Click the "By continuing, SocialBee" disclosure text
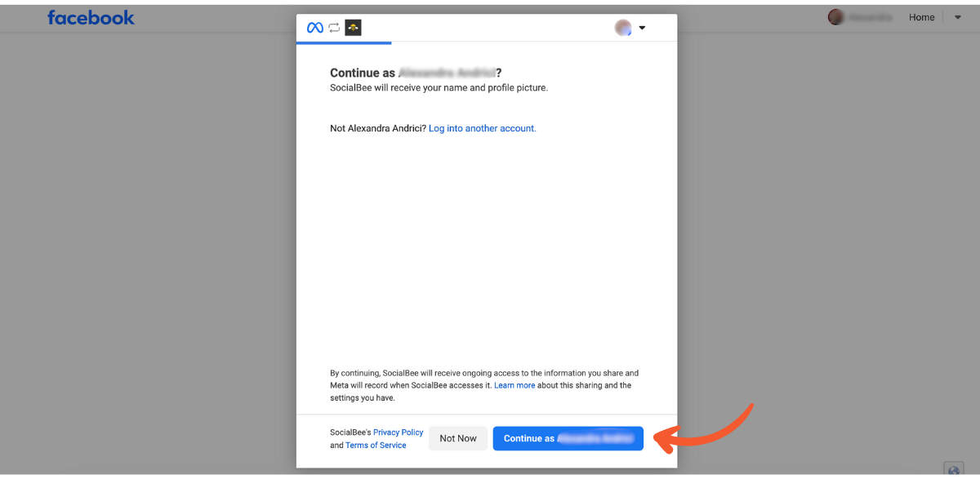 [483, 385]
